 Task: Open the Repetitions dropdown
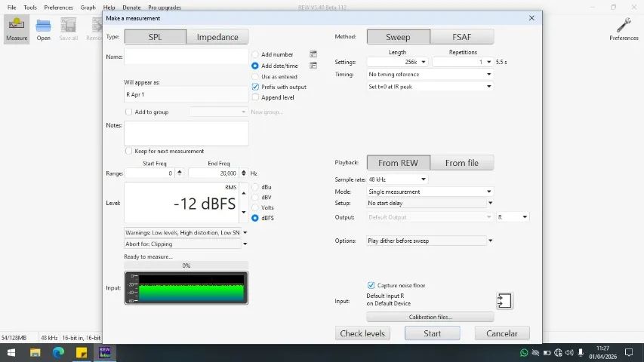click(x=463, y=62)
